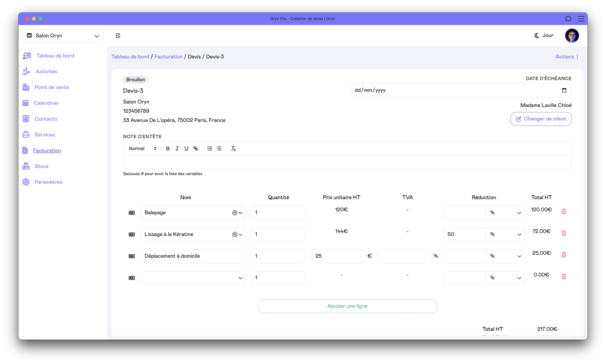Apply numbered list formatting

210,148
